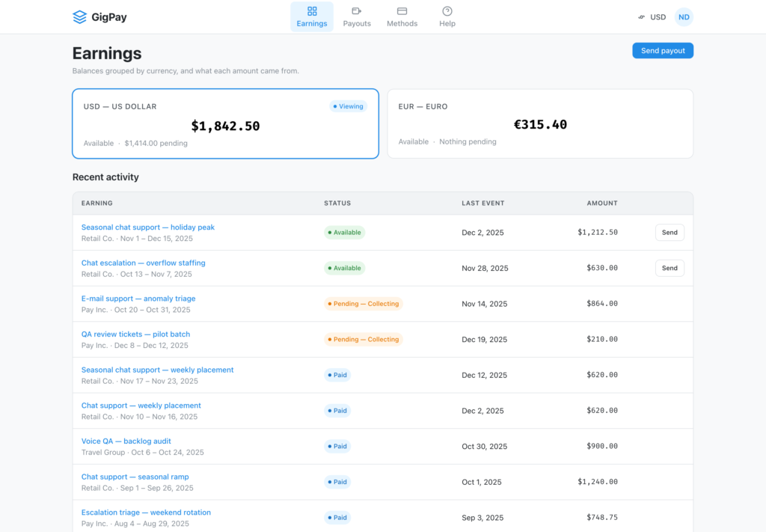Click the Viewing badge on USD card
The height and width of the screenshot is (532, 766).
pos(348,106)
